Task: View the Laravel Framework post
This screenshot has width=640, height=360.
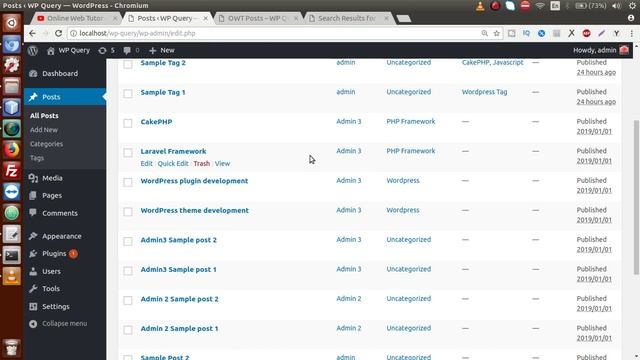Action: click(222, 163)
